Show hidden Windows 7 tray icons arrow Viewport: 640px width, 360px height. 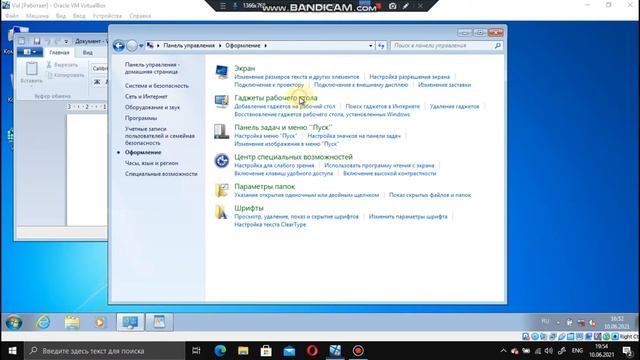coord(558,322)
